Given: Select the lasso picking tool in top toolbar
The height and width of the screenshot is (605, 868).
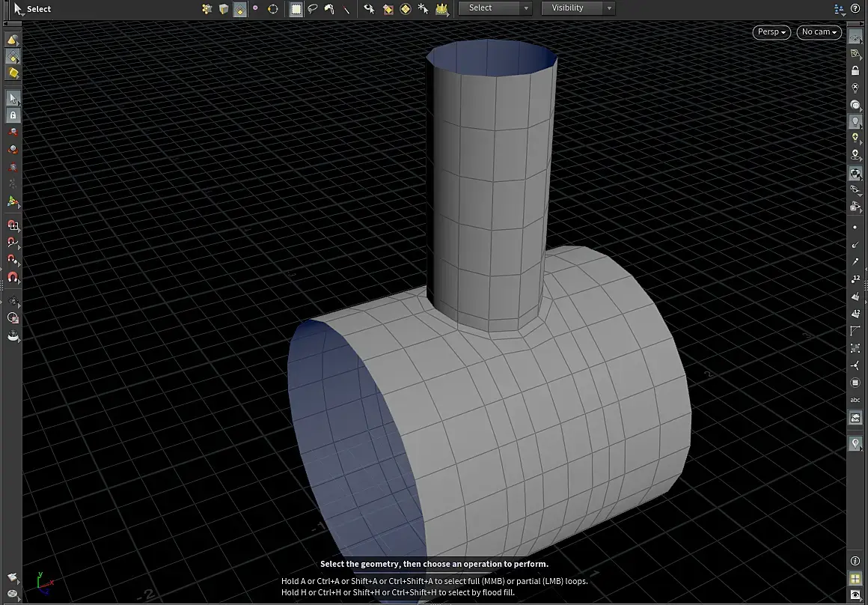Looking at the screenshot, I should (313, 9).
